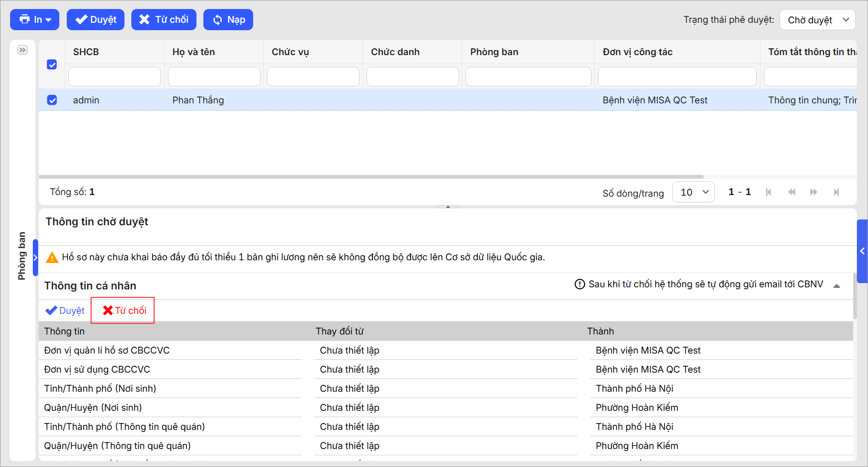Click the Nạp reload button
This screenshot has width=868, height=467.
pyautogui.click(x=228, y=20)
